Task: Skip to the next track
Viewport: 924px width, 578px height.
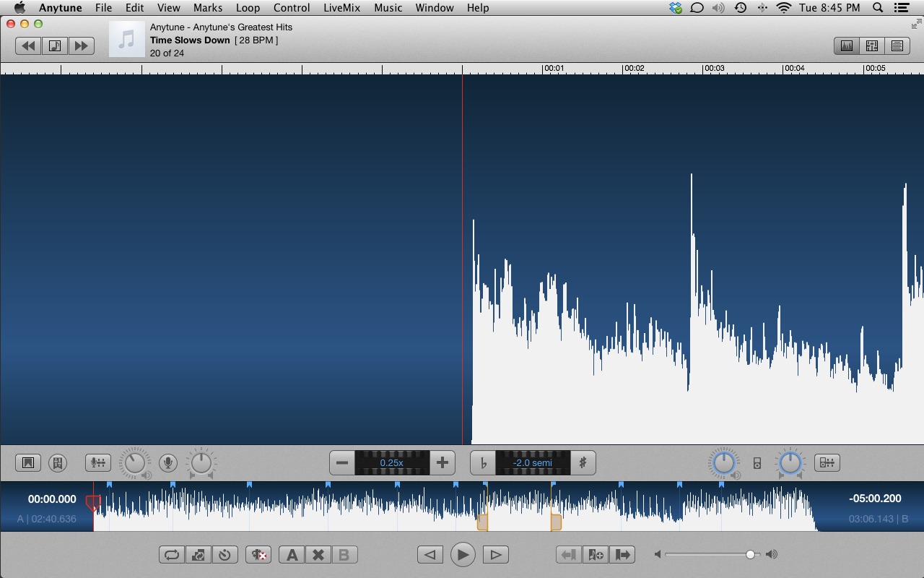Action: coord(82,46)
